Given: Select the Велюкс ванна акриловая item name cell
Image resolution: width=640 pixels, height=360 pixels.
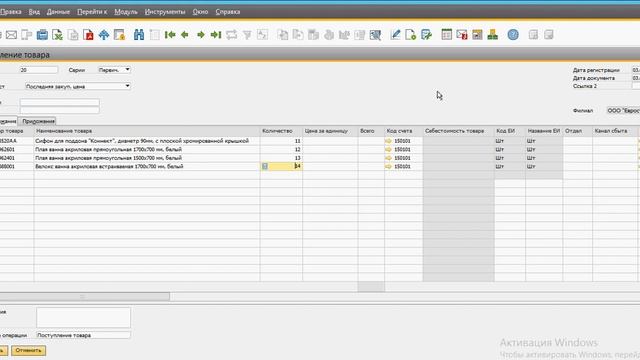Looking at the screenshot, I should pos(147,167).
